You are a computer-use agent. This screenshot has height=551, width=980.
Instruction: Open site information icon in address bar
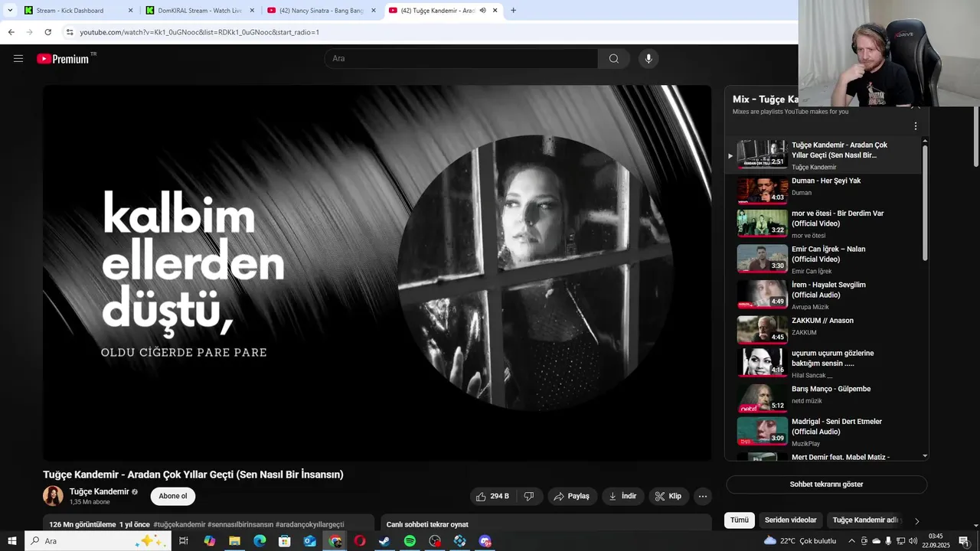[70, 32]
